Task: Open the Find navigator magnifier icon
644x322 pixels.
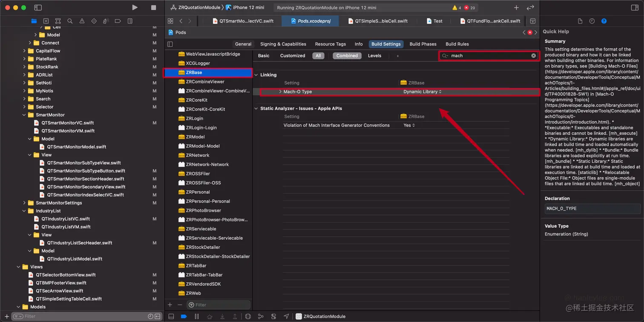Action: click(x=70, y=21)
